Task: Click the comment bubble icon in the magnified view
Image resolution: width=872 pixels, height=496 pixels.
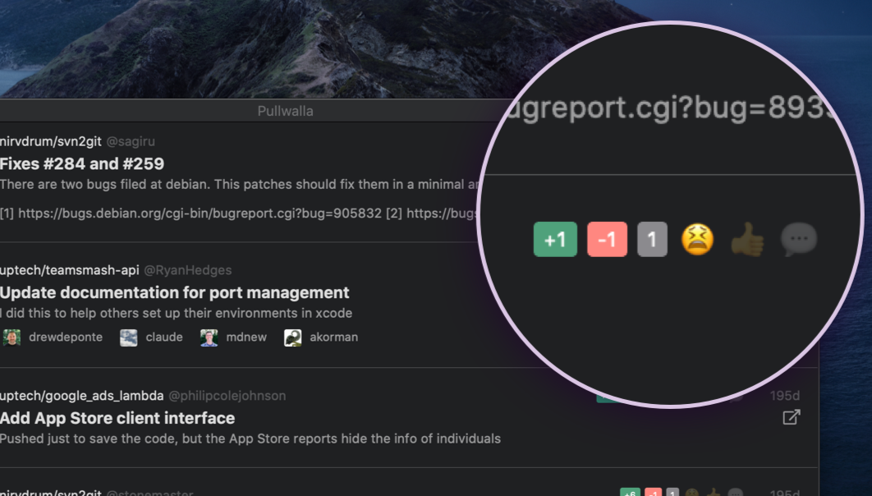Action: 799,239
